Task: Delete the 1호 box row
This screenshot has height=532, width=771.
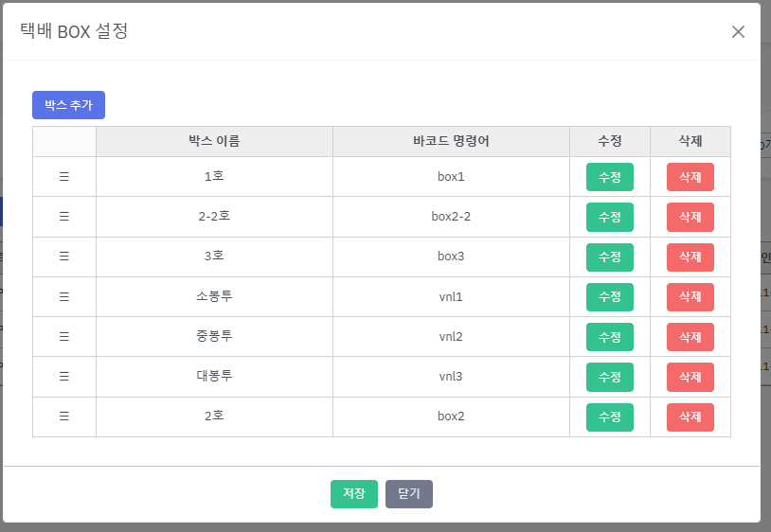Action: click(690, 177)
